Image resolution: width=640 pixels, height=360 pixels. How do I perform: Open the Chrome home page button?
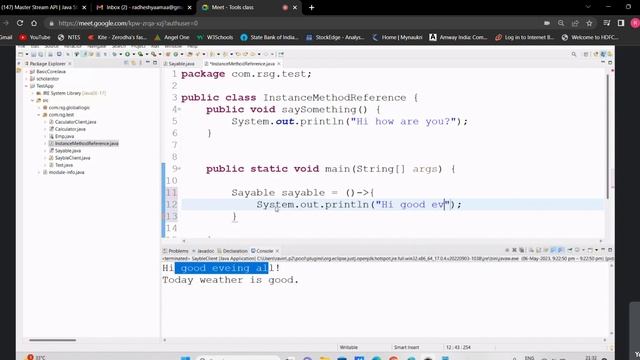point(34,23)
